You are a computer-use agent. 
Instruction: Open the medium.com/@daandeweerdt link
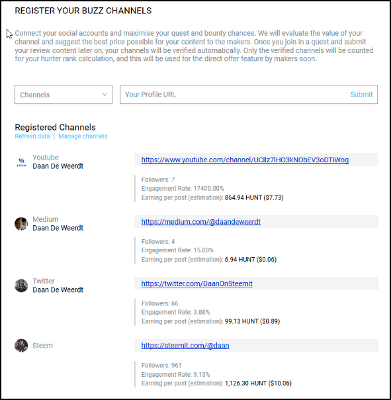[x=201, y=222]
